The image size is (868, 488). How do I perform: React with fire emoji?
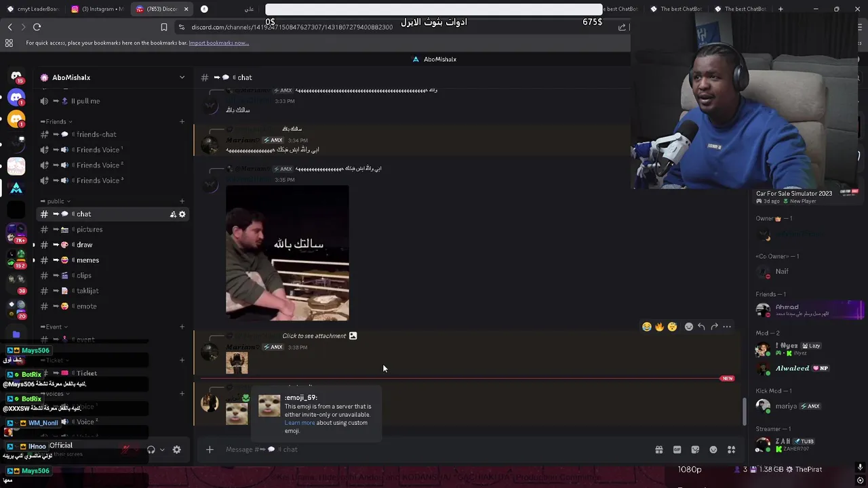(x=659, y=327)
